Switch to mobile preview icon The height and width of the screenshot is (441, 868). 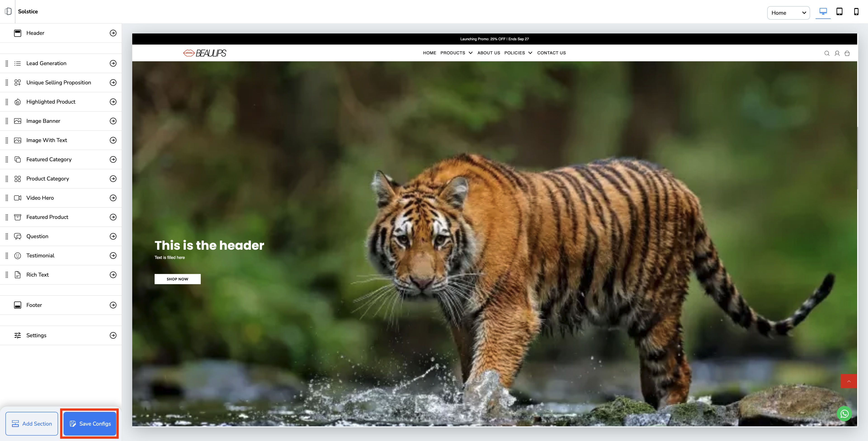click(x=856, y=12)
